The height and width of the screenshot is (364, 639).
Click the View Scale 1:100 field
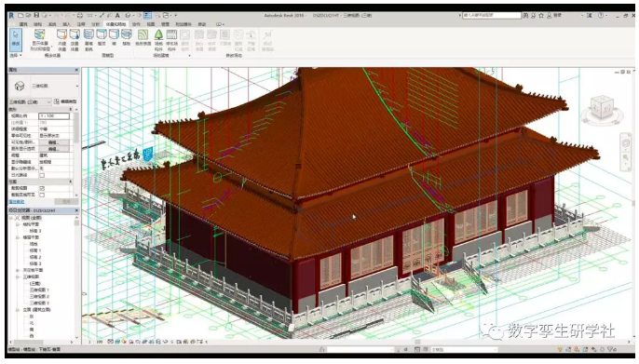[54, 116]
